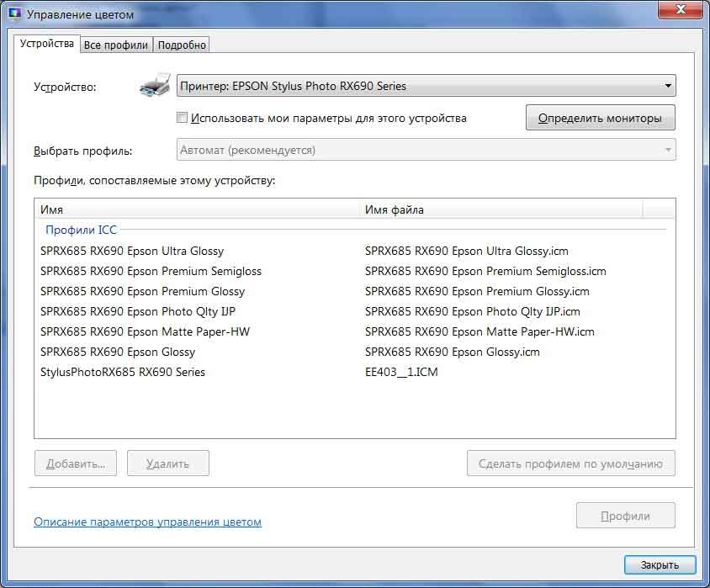Click the Добавить... button
The image size is (710, 588).
click(x=76, y=463)
